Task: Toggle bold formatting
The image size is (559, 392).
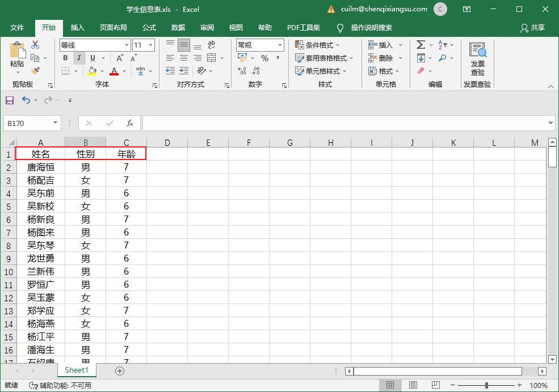Action: pos(65,58)
